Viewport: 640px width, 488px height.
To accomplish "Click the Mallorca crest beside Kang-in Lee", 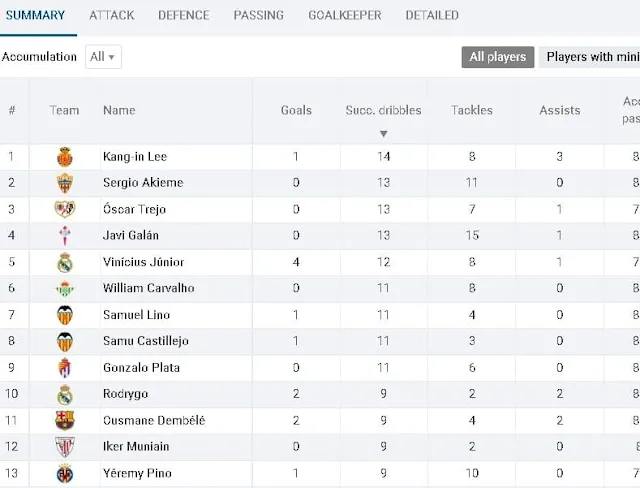I will [x=64, y=157].
